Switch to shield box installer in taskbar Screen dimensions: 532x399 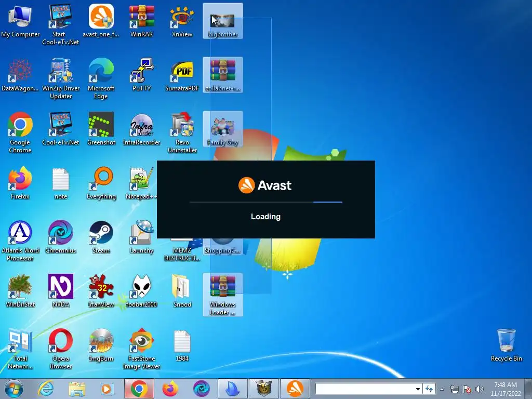[x=263, y=389]
